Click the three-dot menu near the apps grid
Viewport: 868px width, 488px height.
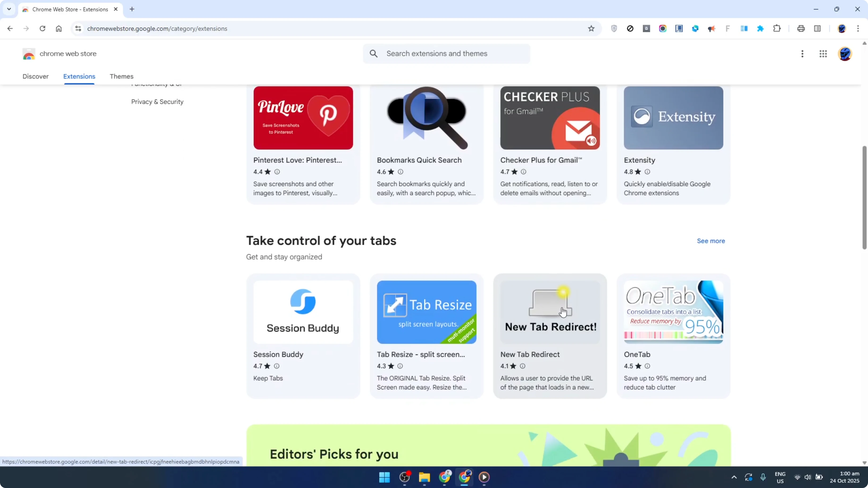pyautogui.click(x=802, y=54)
